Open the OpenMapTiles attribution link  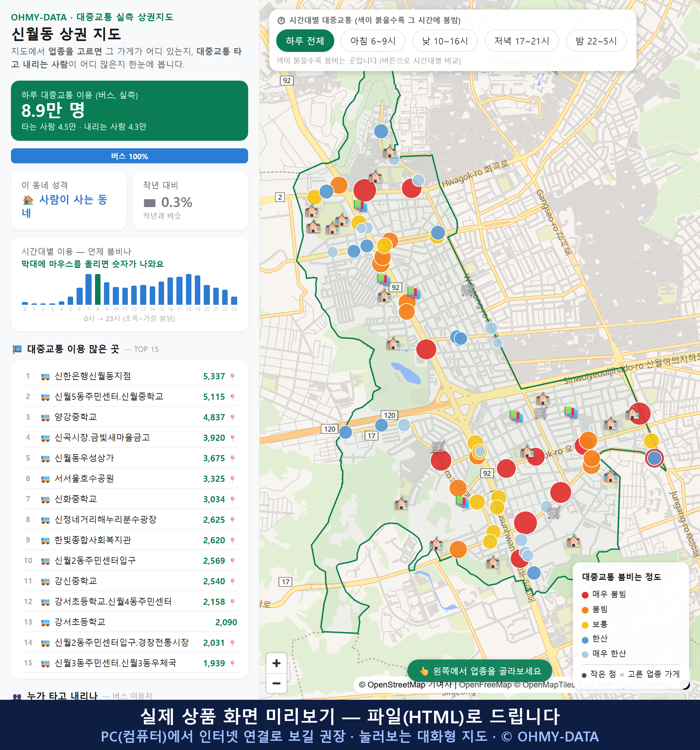pos(544,684)
